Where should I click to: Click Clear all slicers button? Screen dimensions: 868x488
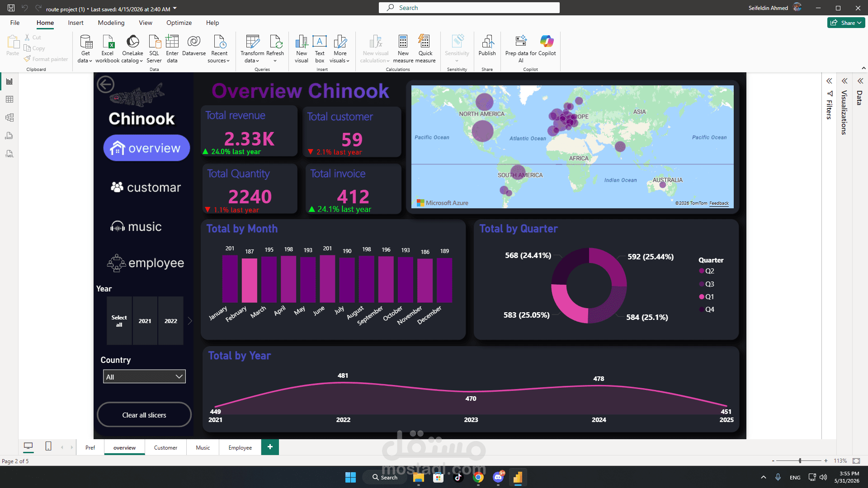[144, 415]
